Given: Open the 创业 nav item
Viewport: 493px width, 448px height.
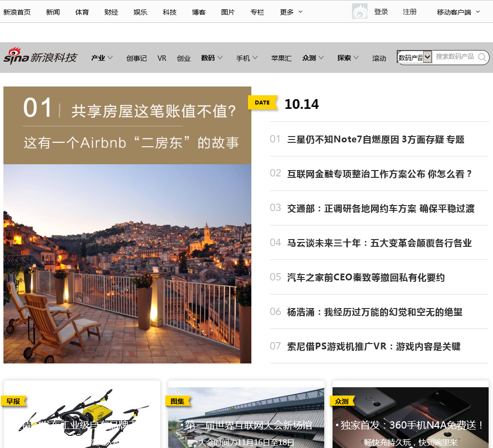Looking at the screenshot, I should 184,58.
